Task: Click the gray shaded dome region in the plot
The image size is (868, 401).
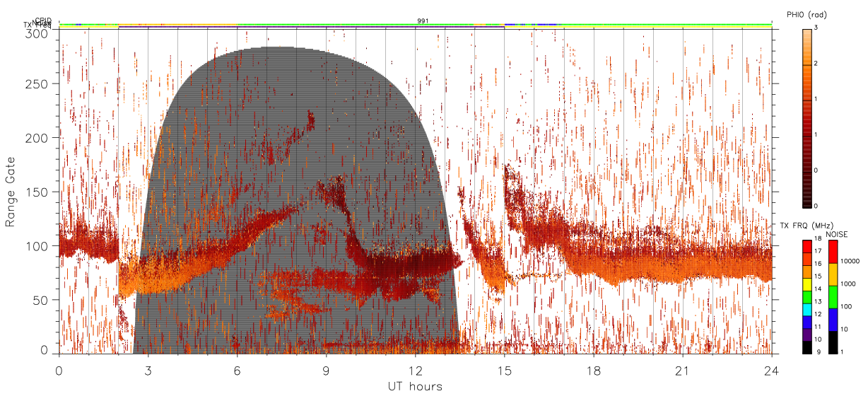Action: [295, 200]
